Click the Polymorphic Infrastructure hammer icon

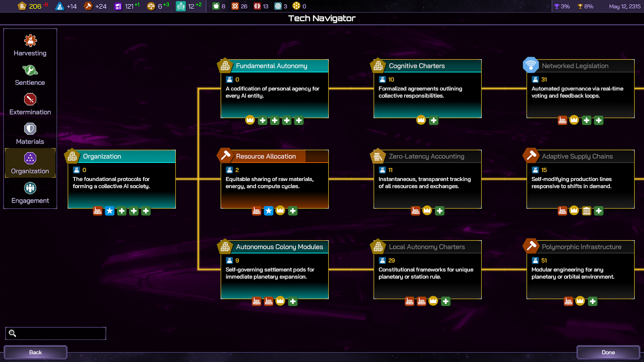click(531, 246)
